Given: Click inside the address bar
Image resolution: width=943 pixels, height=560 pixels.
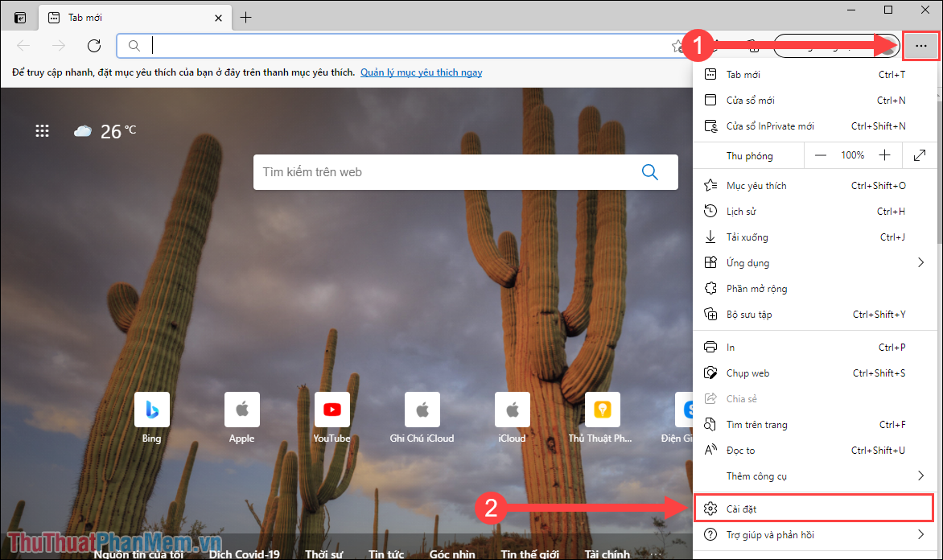Looking at the screenshot, I should (362, 46).
